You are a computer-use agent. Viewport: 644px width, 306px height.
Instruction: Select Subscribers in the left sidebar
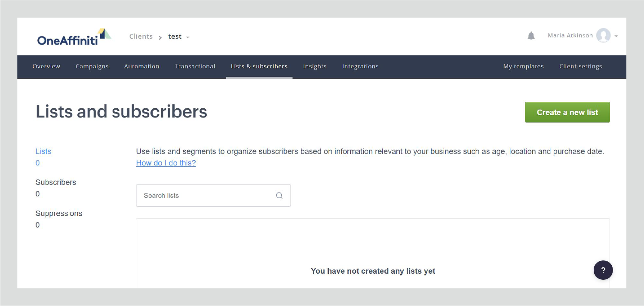[x=56, y=182]
